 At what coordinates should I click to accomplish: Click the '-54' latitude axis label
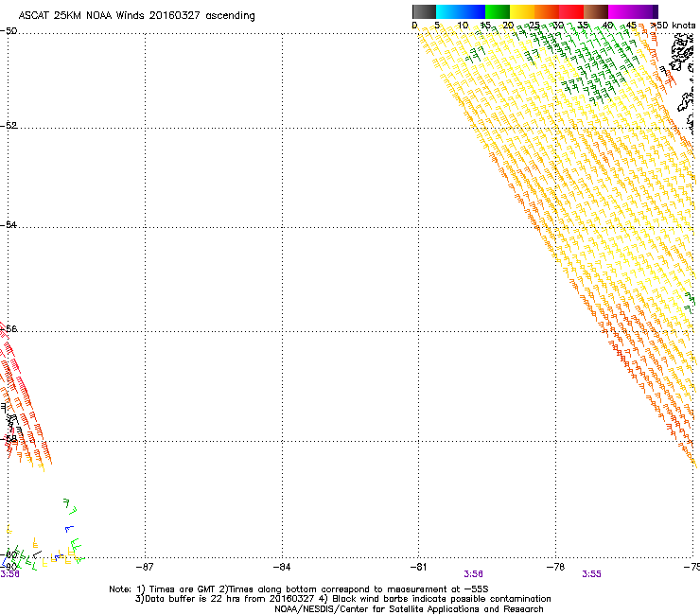click(9, 224)
